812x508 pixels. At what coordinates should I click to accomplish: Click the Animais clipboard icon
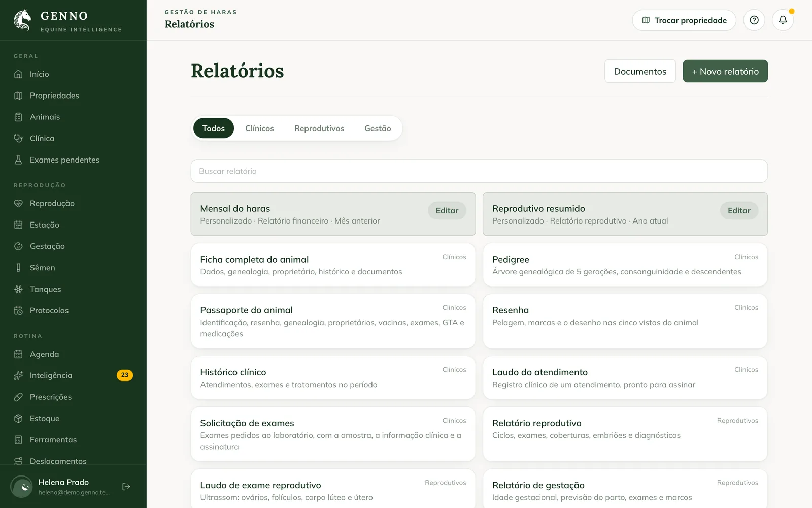(18, 117)
